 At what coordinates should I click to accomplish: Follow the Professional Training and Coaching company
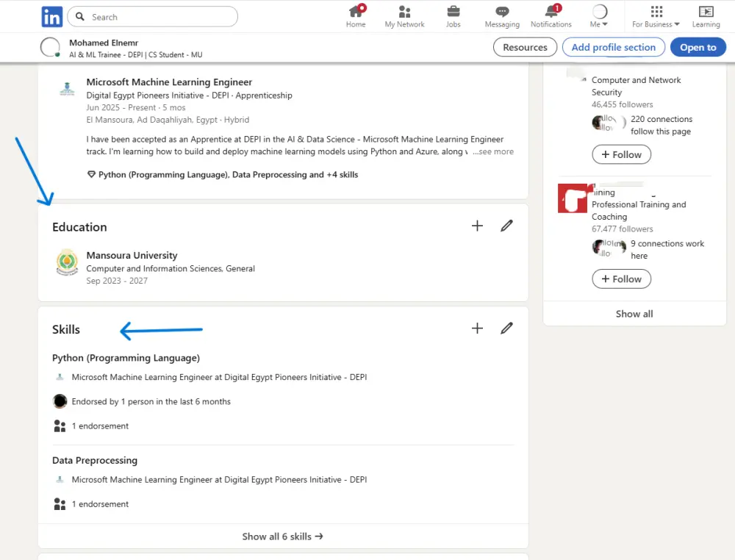click(x=621, y=279)
